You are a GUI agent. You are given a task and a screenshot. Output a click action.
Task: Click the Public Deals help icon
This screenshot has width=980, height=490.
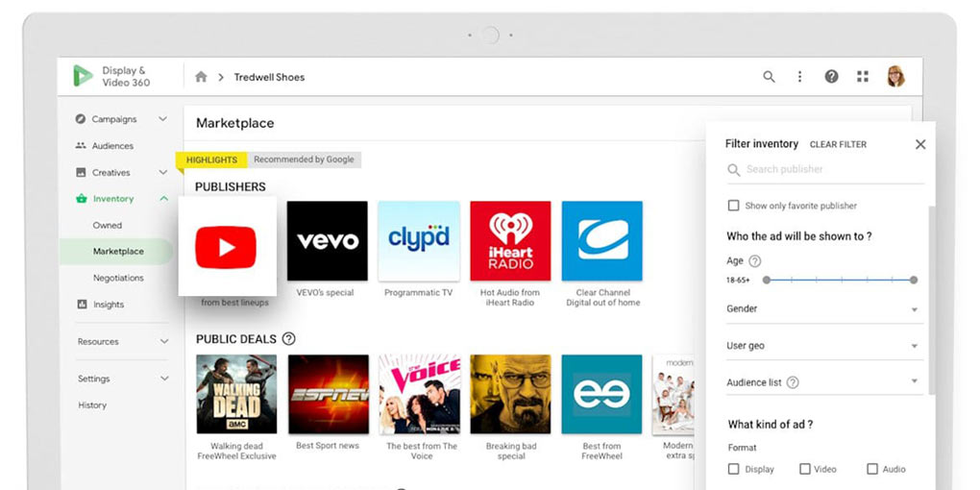(x=288, y=339)
